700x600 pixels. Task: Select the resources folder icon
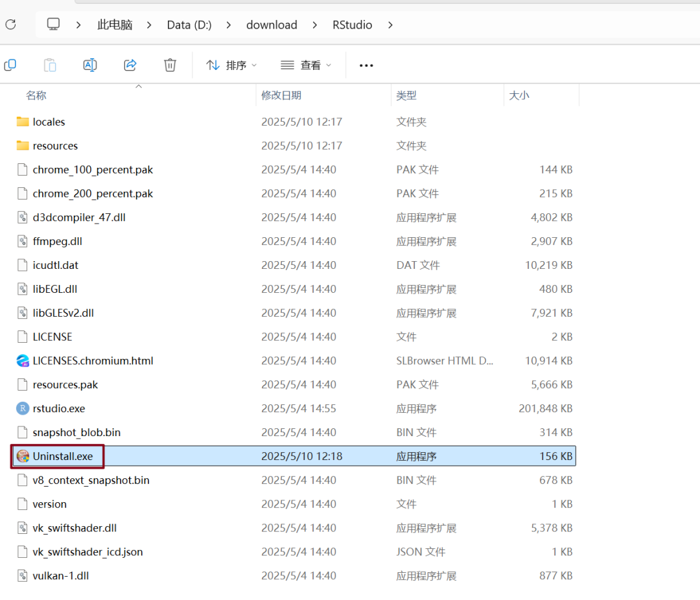[23, 146]
